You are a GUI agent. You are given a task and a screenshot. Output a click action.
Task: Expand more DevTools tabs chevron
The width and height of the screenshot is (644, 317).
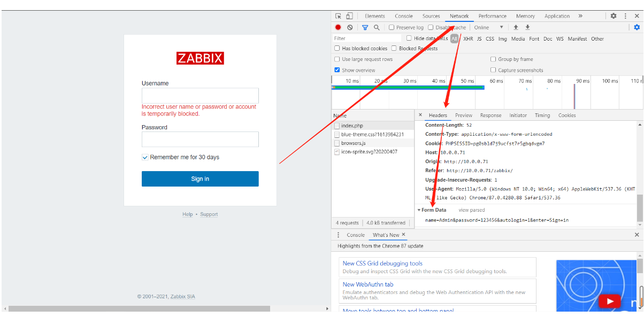coord(580,16)
